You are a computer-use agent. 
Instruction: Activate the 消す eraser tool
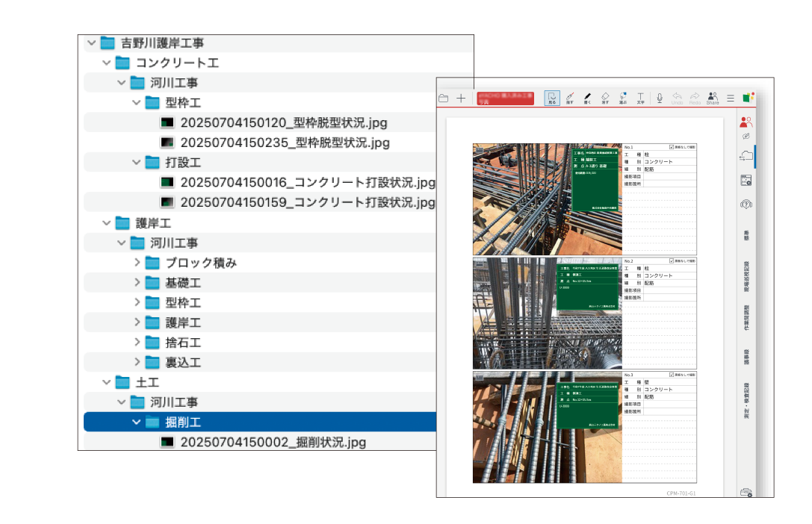point(605,98)
